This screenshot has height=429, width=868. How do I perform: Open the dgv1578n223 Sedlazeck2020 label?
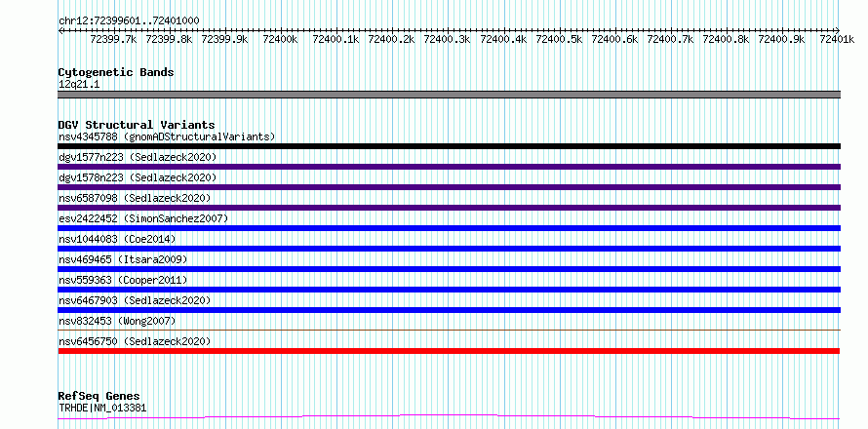(x=138, y=177)
